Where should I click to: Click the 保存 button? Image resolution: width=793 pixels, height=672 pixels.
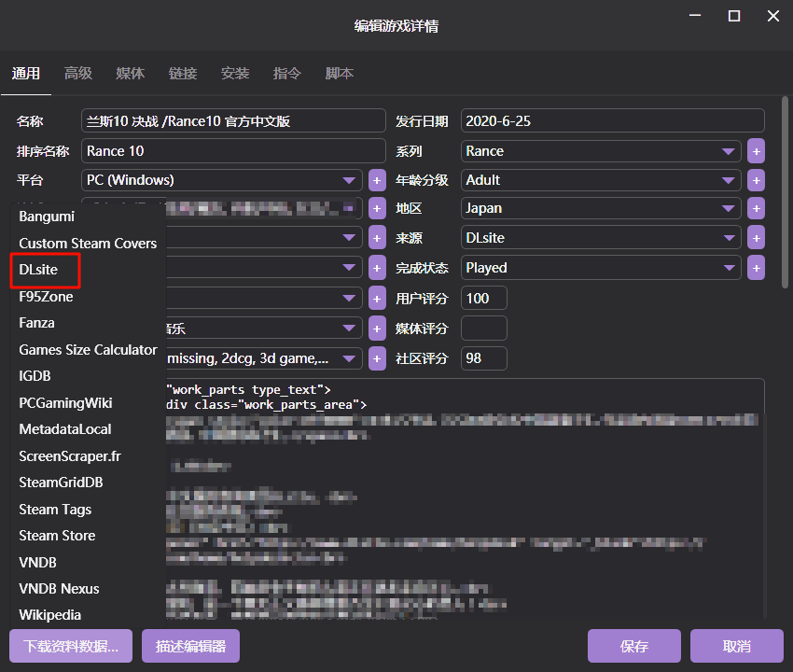coord(633,647)
